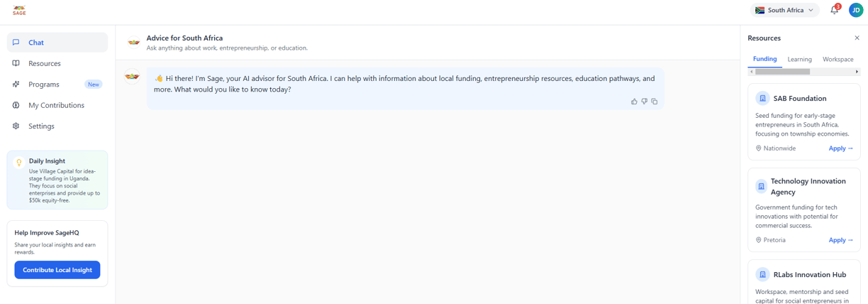Click the Technology Innovation Agency icon

pos(761,187)
